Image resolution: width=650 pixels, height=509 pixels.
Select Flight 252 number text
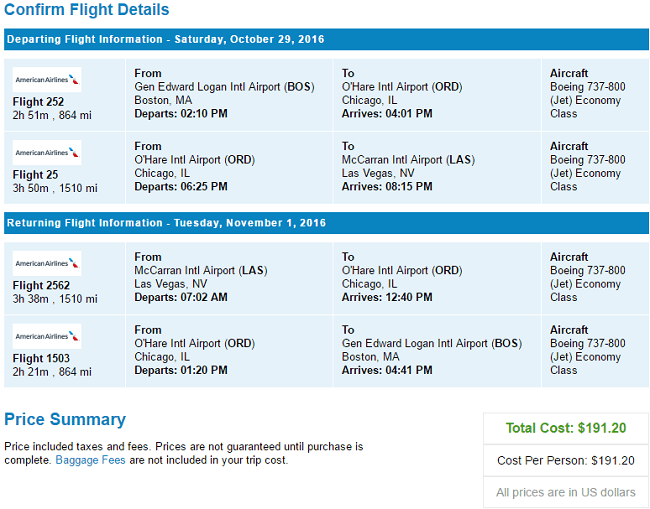click(38, 102)
